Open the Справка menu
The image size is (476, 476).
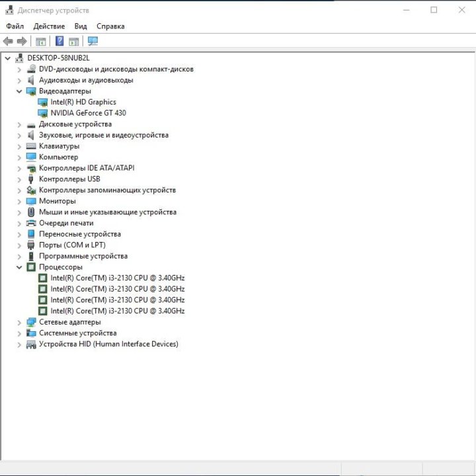110,26
